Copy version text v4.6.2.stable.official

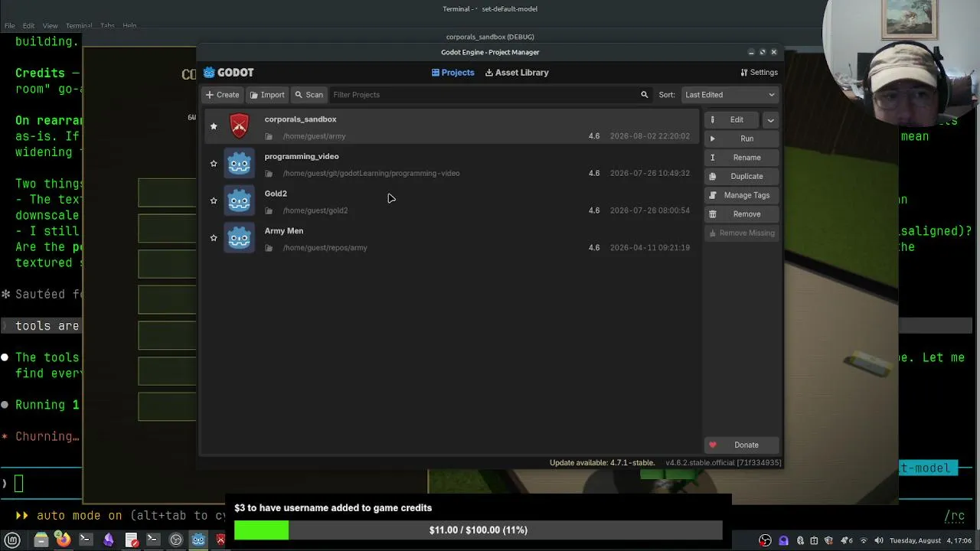[x=723, y=463]
